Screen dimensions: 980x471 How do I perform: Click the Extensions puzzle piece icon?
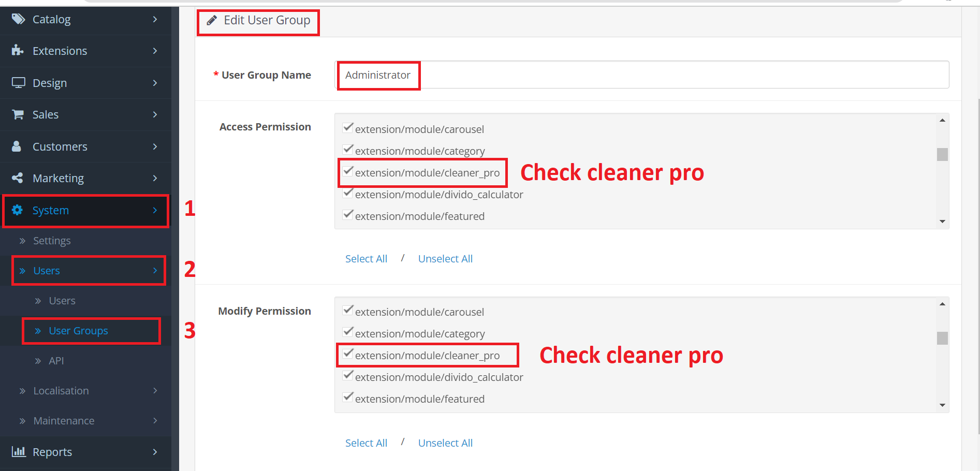click(x=18, y=50)
